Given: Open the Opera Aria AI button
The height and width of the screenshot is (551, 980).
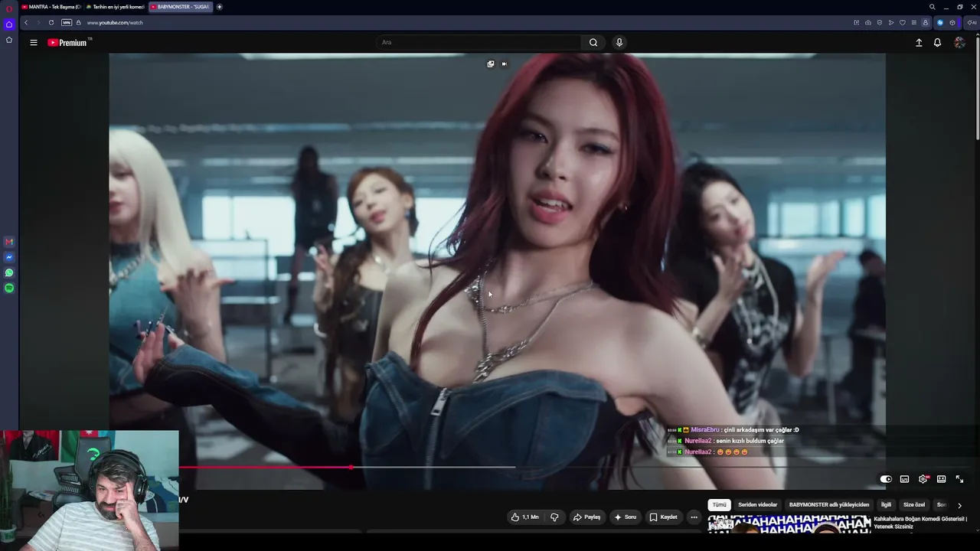Looking at the screenshot, I should pos(972,23).
